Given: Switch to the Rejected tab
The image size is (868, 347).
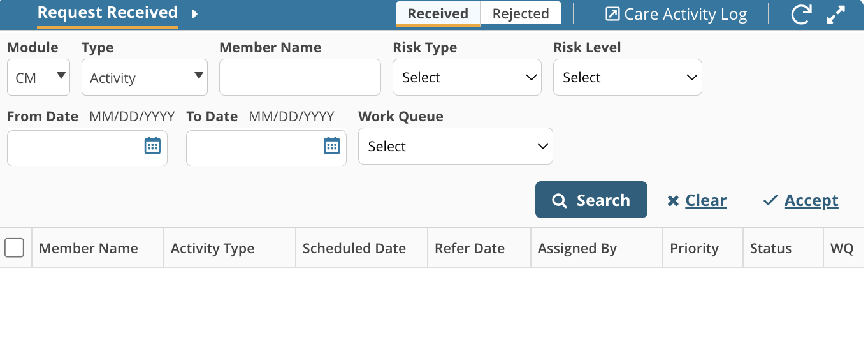Looking at the screenshot, I should click(x=521, y=14).
